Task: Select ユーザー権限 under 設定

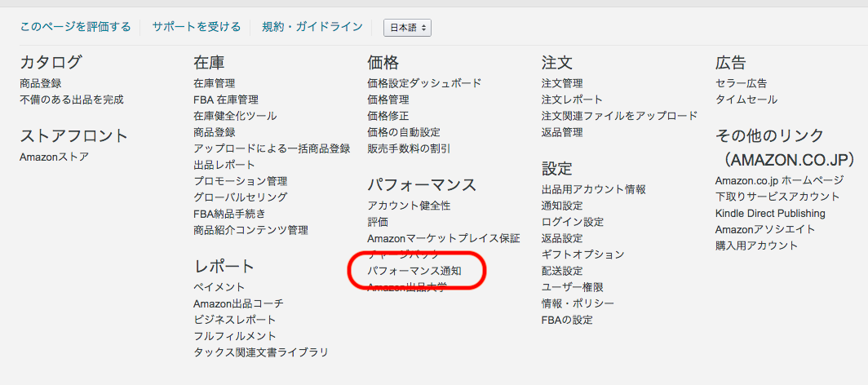Action: click(x=572, y=287)
